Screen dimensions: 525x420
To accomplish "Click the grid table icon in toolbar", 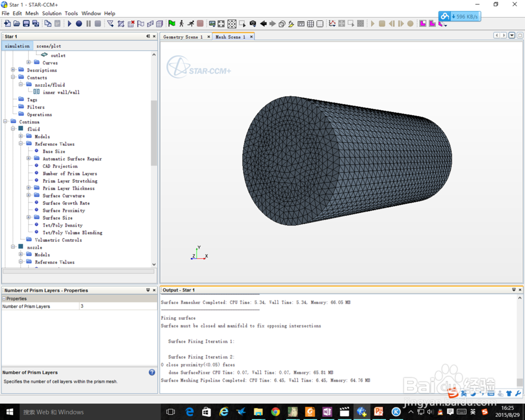I will tap(310, 24).
